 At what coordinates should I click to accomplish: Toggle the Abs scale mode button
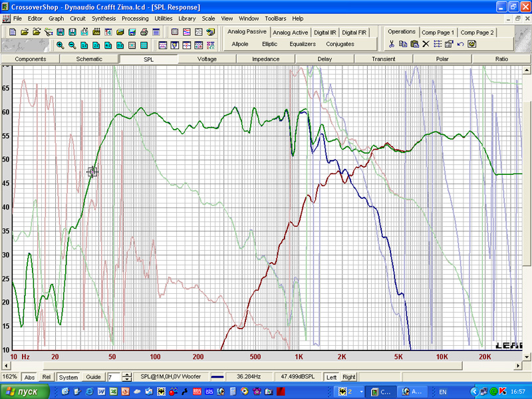tap(29, 377)
